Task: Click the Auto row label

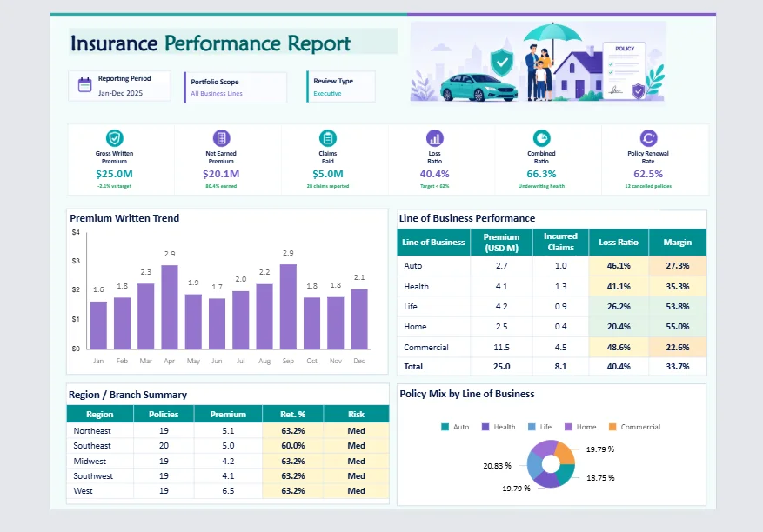Action: pos(413,265)
